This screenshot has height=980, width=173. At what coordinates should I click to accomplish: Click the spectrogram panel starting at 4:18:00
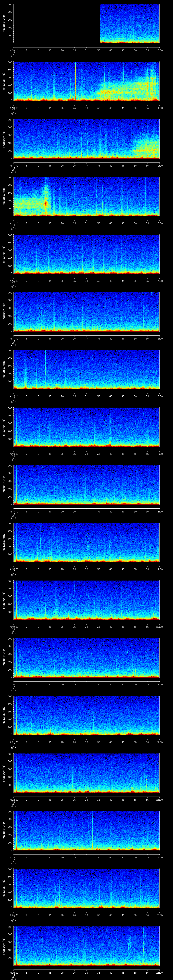(x=87, y=542)
